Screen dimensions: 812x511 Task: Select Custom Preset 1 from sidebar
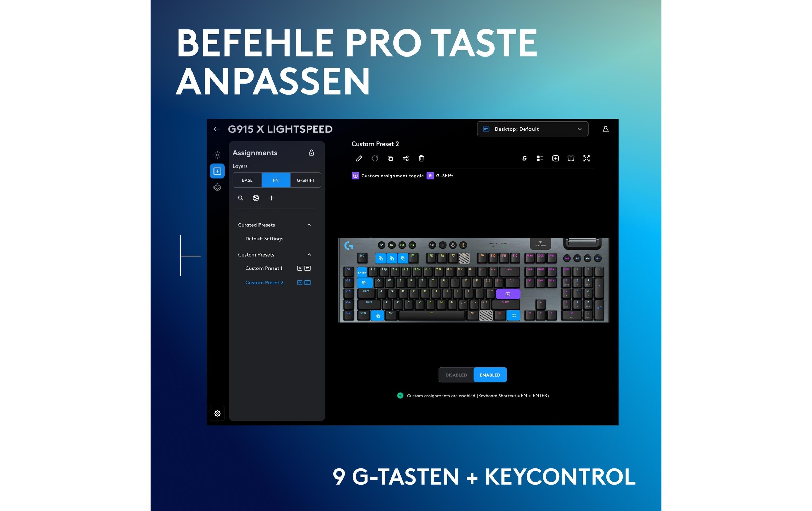pyautogui.click(x=264, y=268)
